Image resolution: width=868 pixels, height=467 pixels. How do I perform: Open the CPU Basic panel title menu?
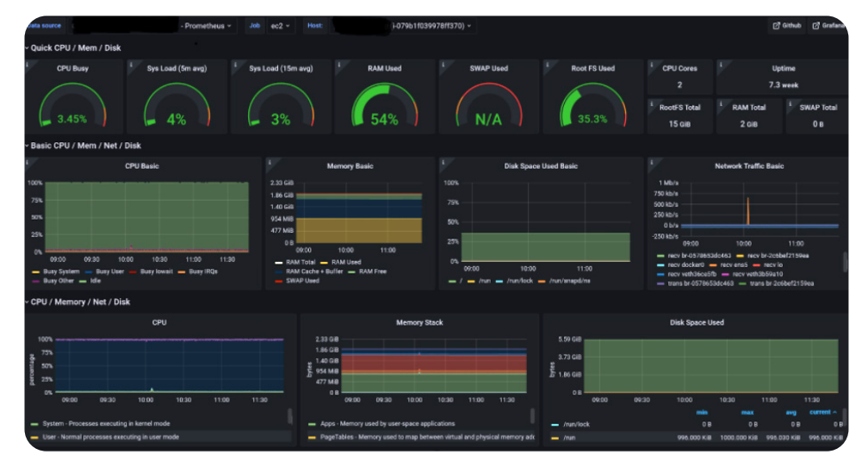[142, 166]
